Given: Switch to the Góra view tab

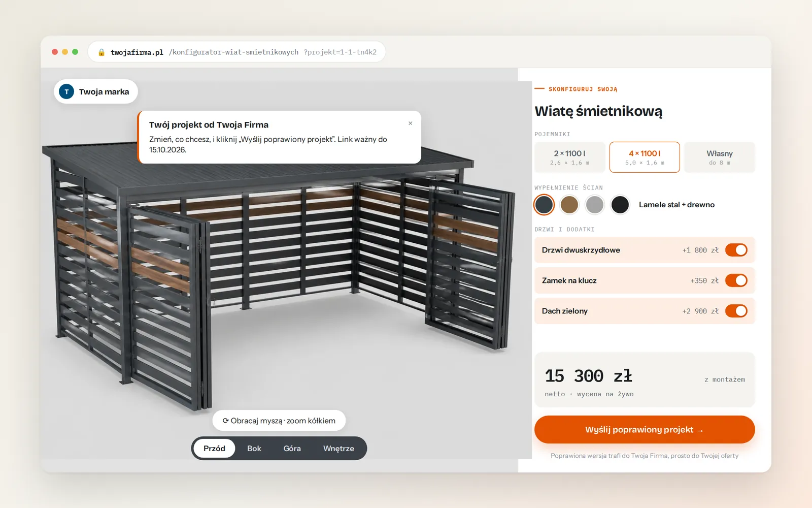Looking at the screenshot, I should tap(292, 449).
